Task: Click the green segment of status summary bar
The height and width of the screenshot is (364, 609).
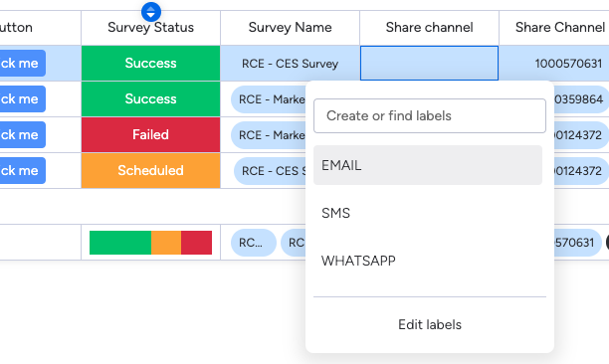Action: coord(120,243)
